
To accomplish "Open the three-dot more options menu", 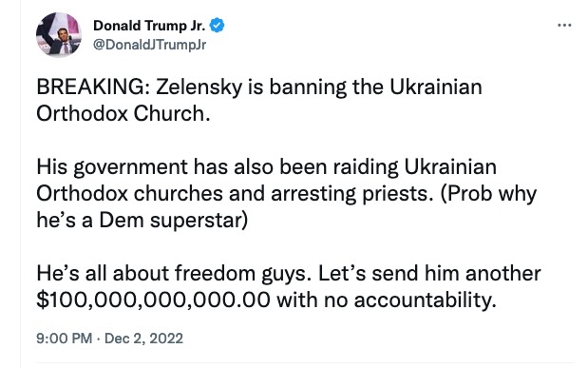I will tap(564, 26).
